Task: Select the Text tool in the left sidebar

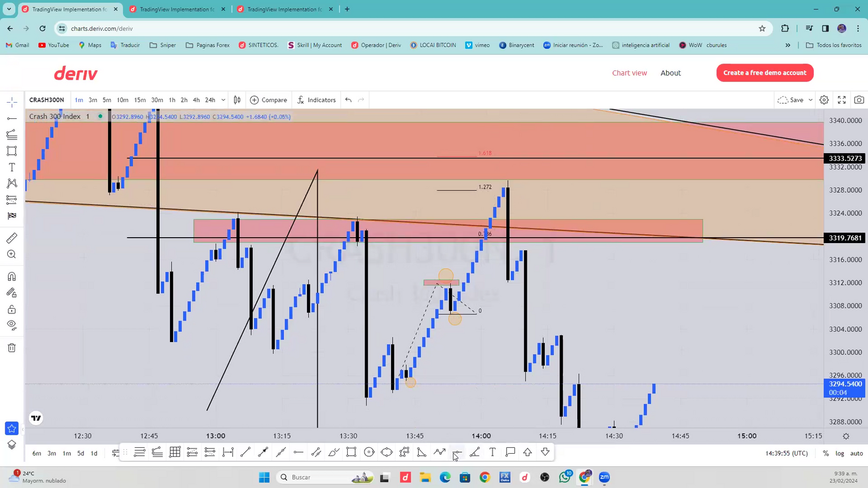Action: coord(11,167)
